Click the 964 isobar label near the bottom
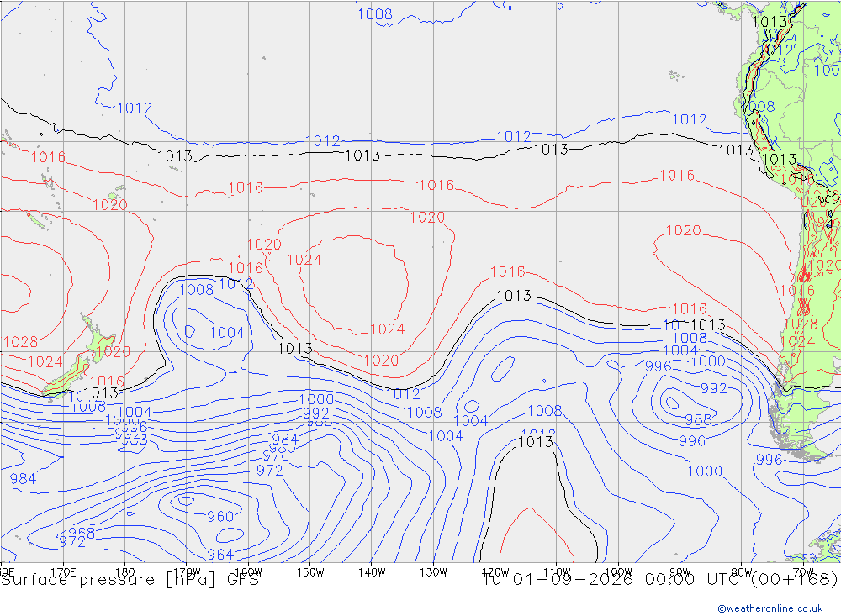The width and height of the screenshot is (841, 616). point(220,554)
